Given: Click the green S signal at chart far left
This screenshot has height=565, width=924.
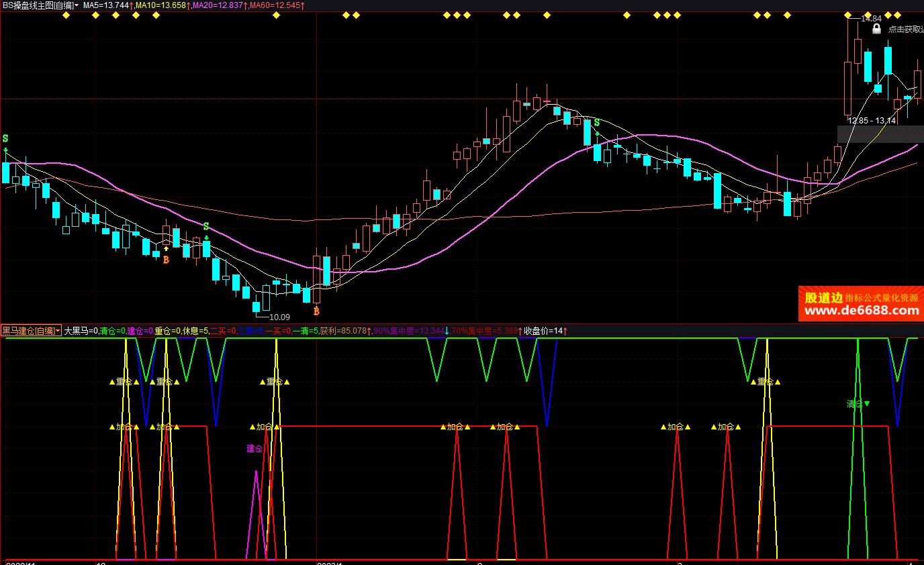Looking at the screenshot, I should pos(5,138).
